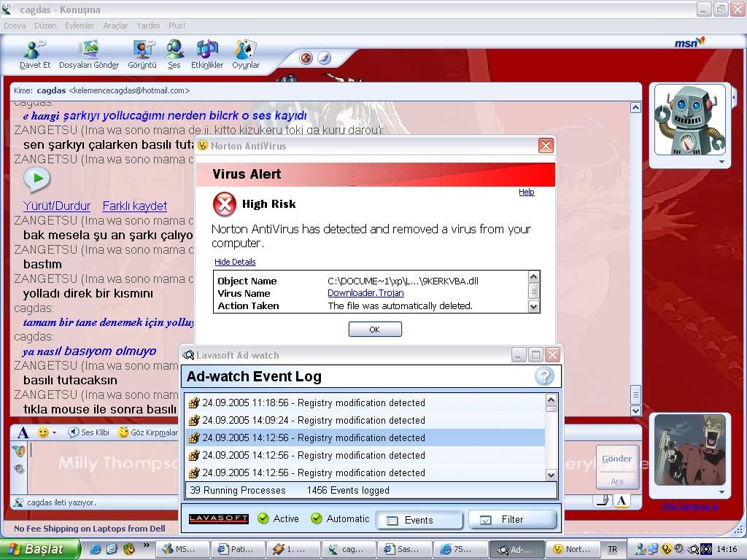Screen dimensions: 747x560
Task: Launch Oyunlar games icon
Action: tap(246, 53)
